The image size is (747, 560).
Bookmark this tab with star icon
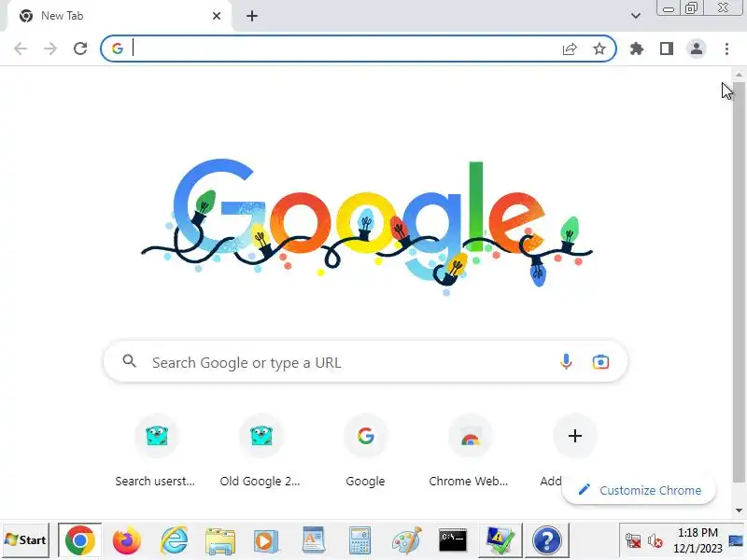599,49
